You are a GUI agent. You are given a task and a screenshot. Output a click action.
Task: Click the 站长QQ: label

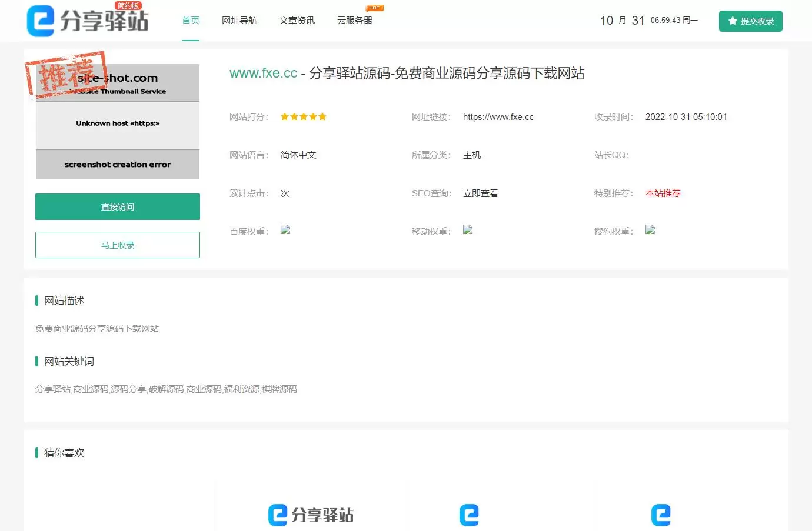611,155
